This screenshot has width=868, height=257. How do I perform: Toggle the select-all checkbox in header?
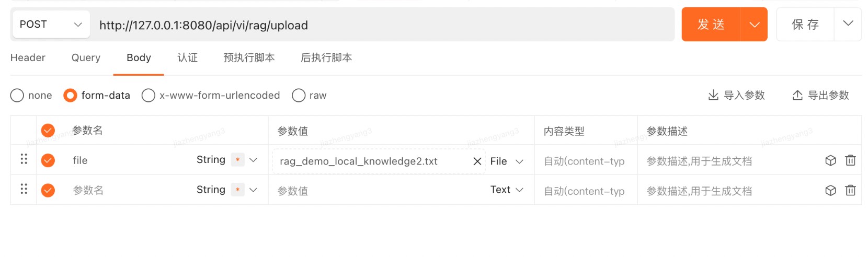pyautogui.click(x=48, y=130)
